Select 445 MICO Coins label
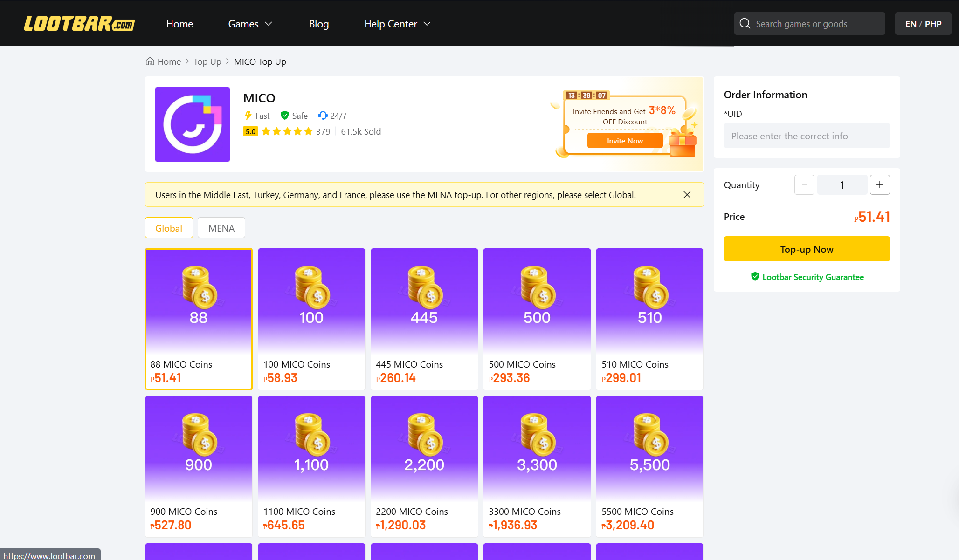Image resolution: width=959 pixels, height=560 pixels. click(x=409, y=364)
